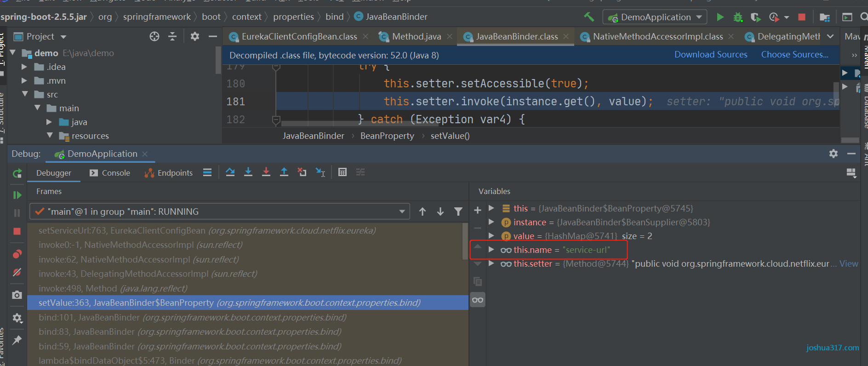Start debugging with the bug icon
Image resolution: width=868 pixels, height=366 pixels.
click(x=738, y=17)
